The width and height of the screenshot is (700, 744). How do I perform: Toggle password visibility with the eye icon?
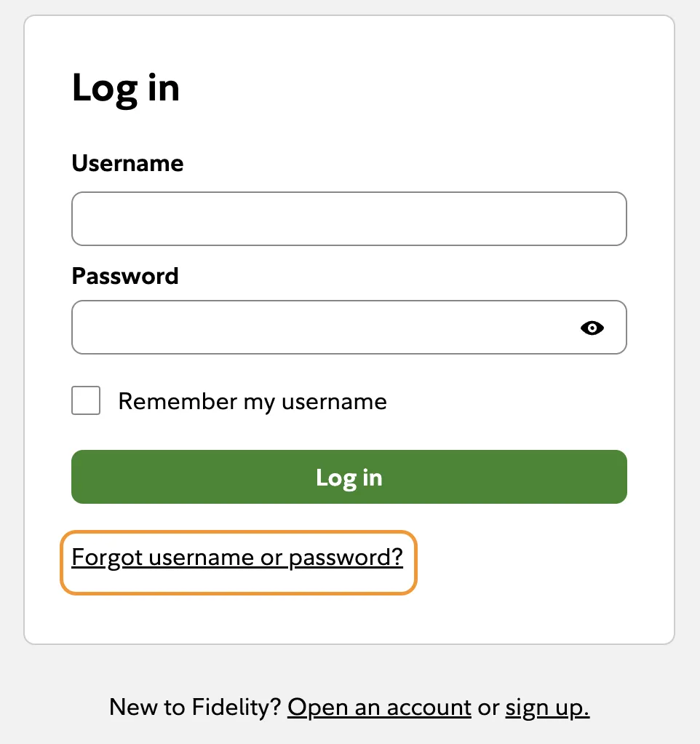click(592, 328)
